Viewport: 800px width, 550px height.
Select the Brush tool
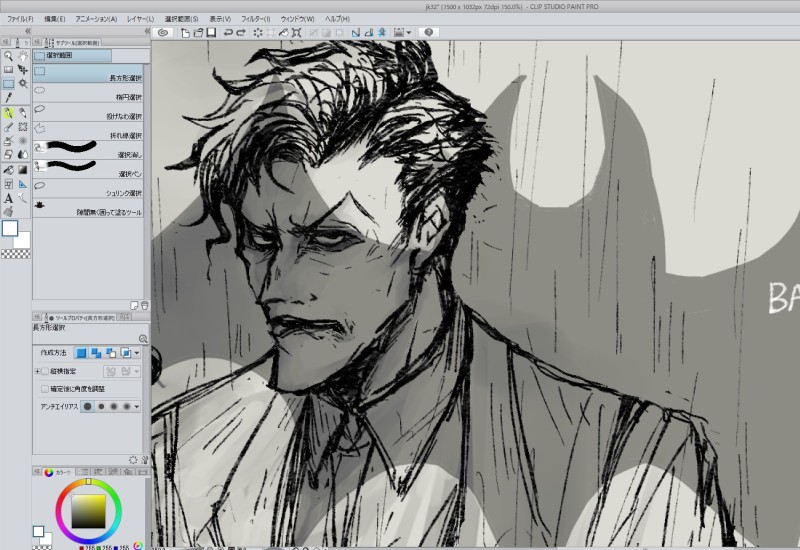[8, 127]
